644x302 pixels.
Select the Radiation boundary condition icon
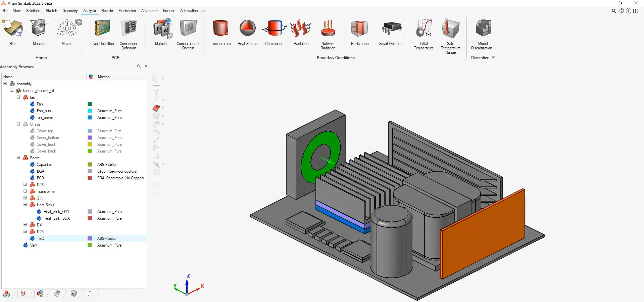[x=301, y=29]
